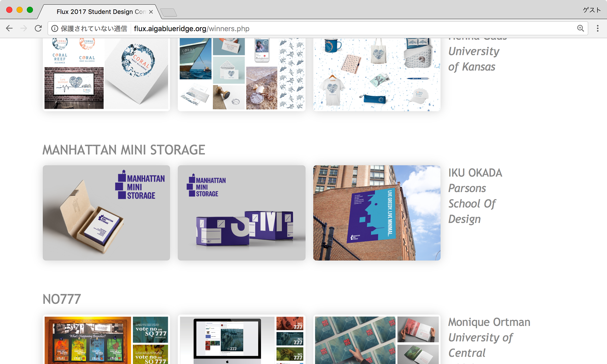Click the zoom magnifier icon in address bar
The width and height of the screenshot is (607, 364).
(x=580, y=28)
